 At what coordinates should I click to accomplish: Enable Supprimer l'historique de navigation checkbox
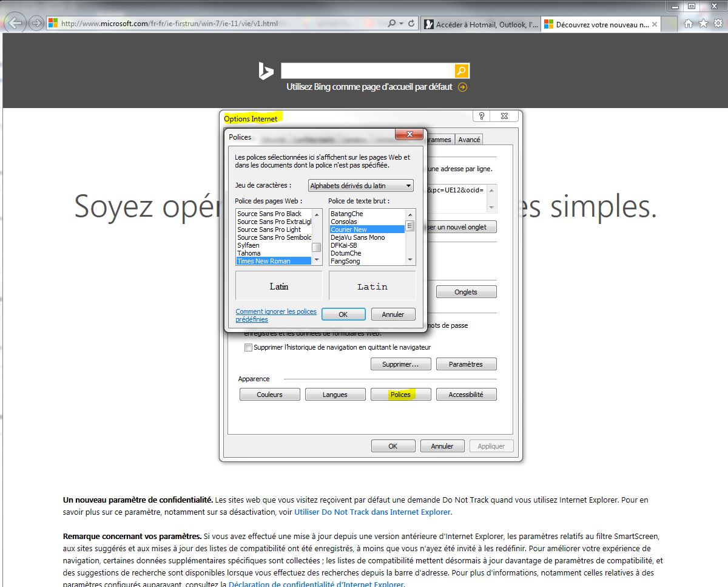click(248, 348)
